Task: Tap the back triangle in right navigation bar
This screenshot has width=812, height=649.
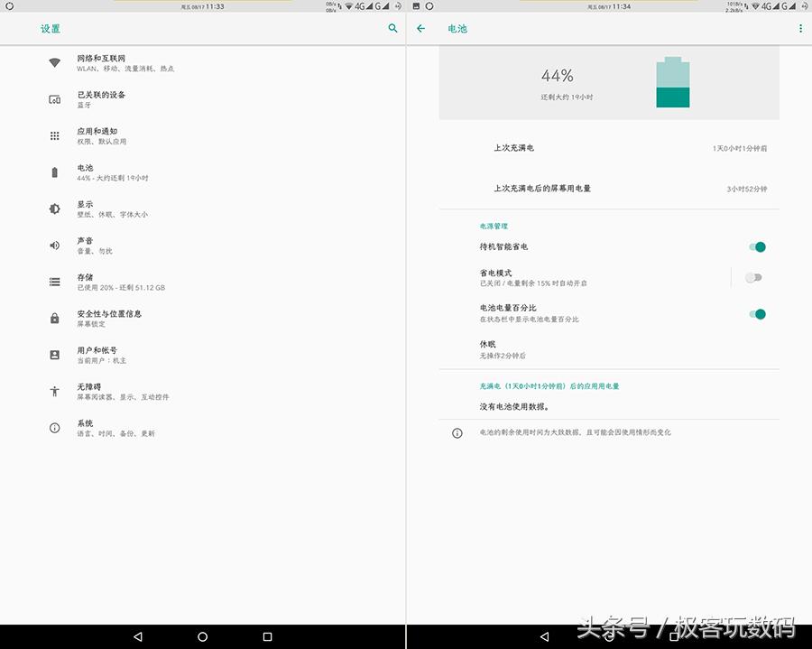Action: (x=544, y=636)
